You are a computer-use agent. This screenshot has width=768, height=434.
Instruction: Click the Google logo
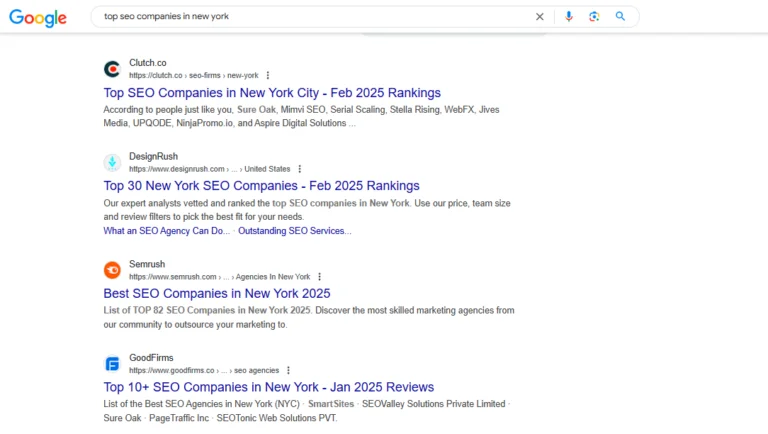[38, 17]
